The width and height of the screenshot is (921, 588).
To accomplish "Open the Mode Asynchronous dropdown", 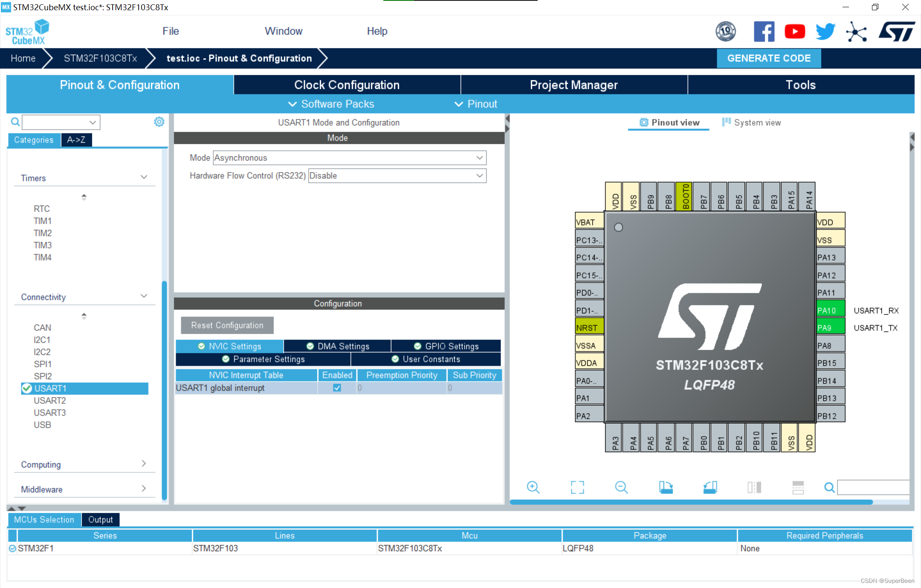I will 350,158.
